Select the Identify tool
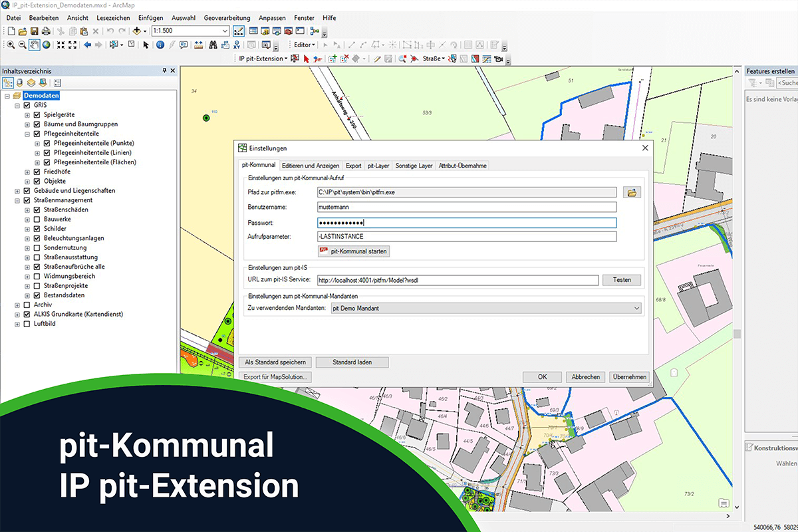798x532 pixels. tap(160, 45)
